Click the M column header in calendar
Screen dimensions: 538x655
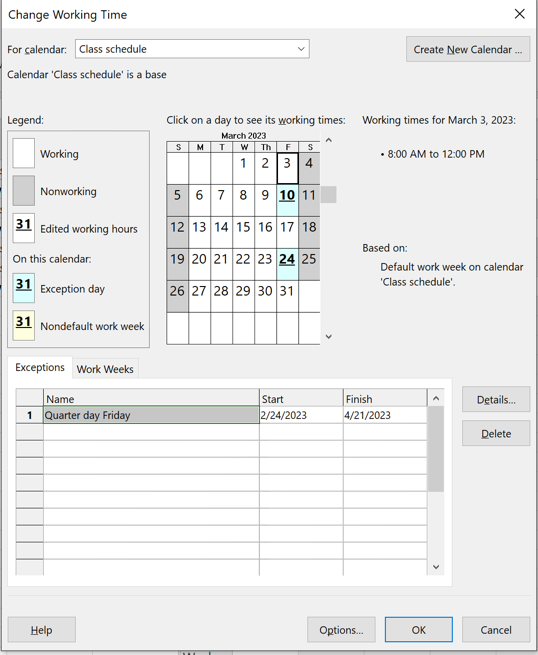tap(200, 147)
